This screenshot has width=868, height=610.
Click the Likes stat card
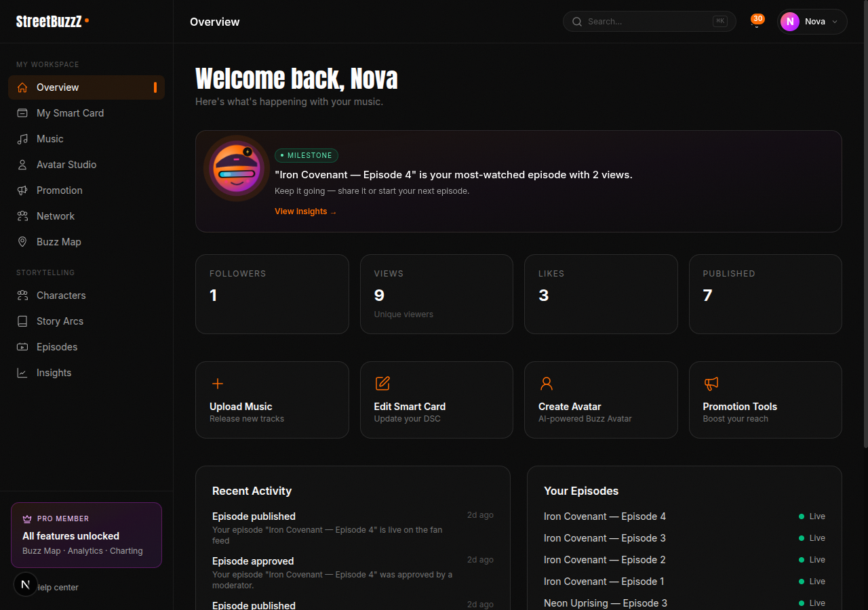(601, 294)
